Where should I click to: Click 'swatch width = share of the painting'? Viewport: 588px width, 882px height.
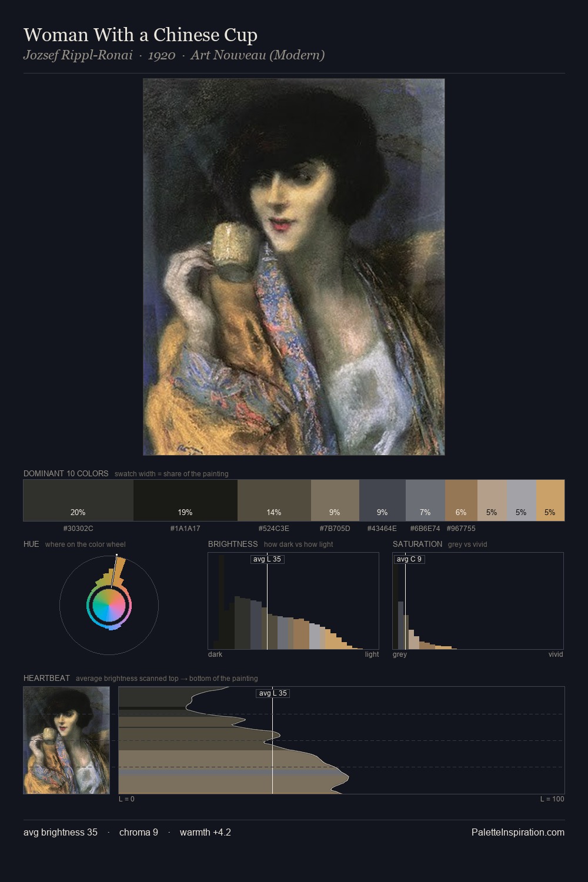172,474
